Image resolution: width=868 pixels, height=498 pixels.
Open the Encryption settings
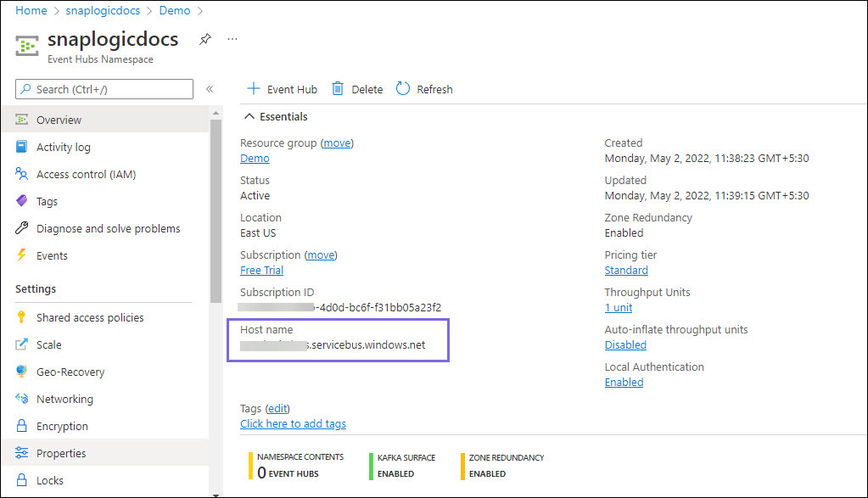pyautogui.click(x=65, y=426)
